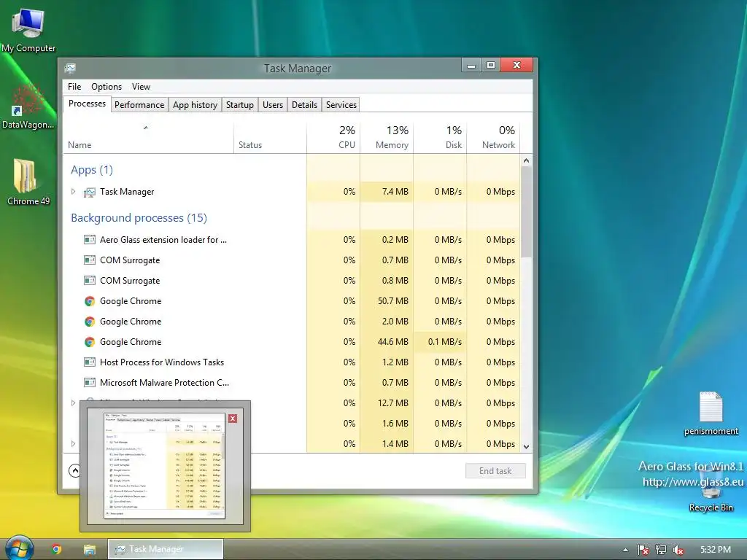Sort by the Status column header
Screen dimensions: 747x560
click(270, 138)
